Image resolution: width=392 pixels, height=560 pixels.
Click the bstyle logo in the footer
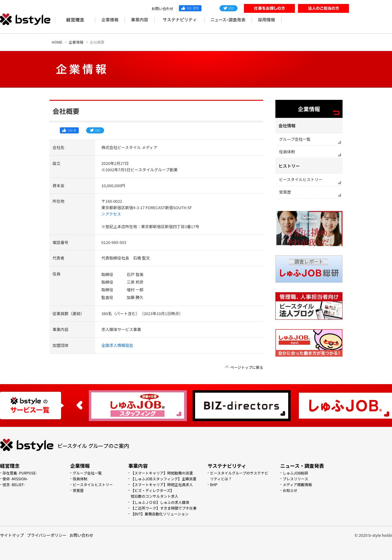27,445
